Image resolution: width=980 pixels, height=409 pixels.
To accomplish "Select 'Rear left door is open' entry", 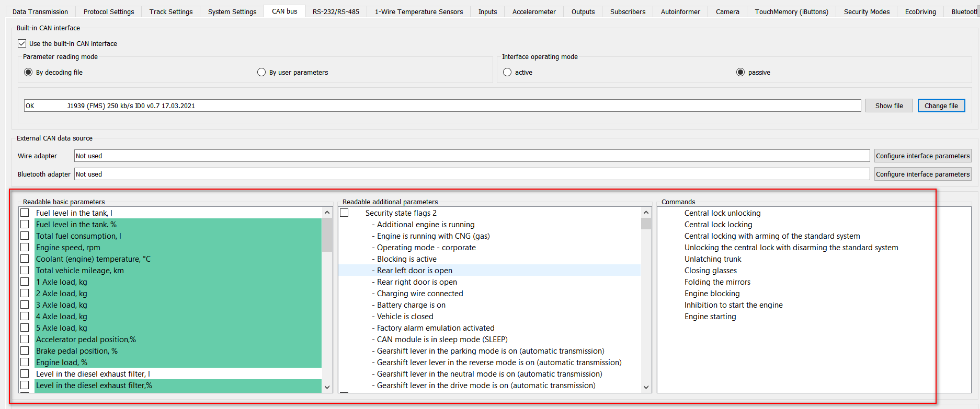I will pyautogui.click(x=415, y=271).
